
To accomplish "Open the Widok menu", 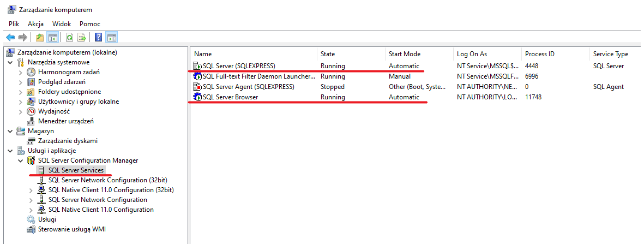I will point(62,24).
